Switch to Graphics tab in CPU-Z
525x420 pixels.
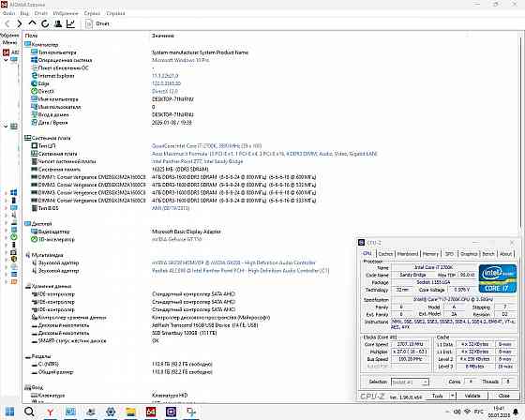pyautogui.click(x=469, y=254)
